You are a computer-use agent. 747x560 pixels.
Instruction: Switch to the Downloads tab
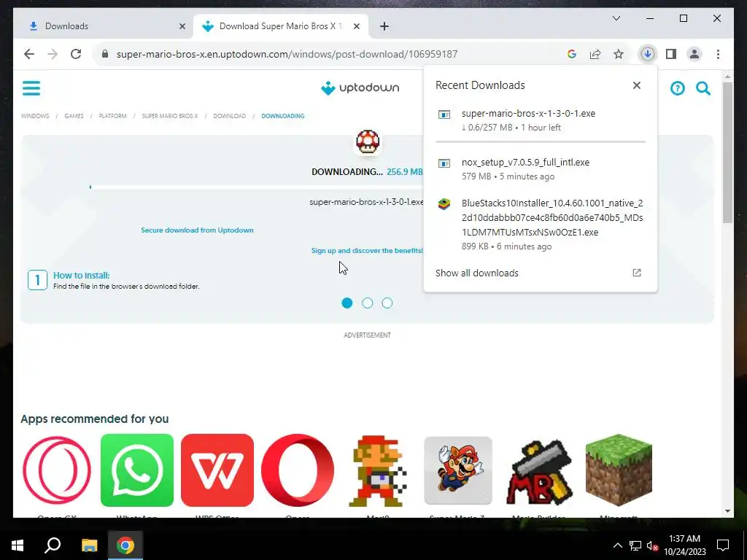point(103,26)
